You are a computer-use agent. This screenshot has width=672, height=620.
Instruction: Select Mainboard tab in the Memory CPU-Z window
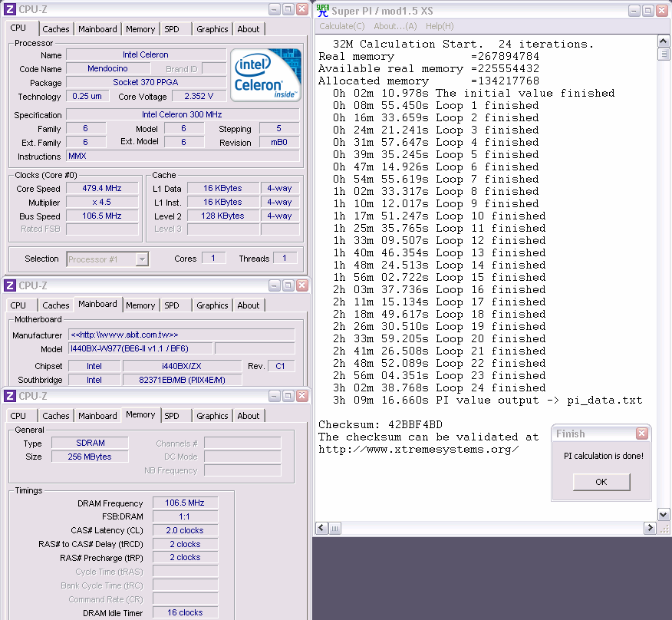(x=97, y=416)
